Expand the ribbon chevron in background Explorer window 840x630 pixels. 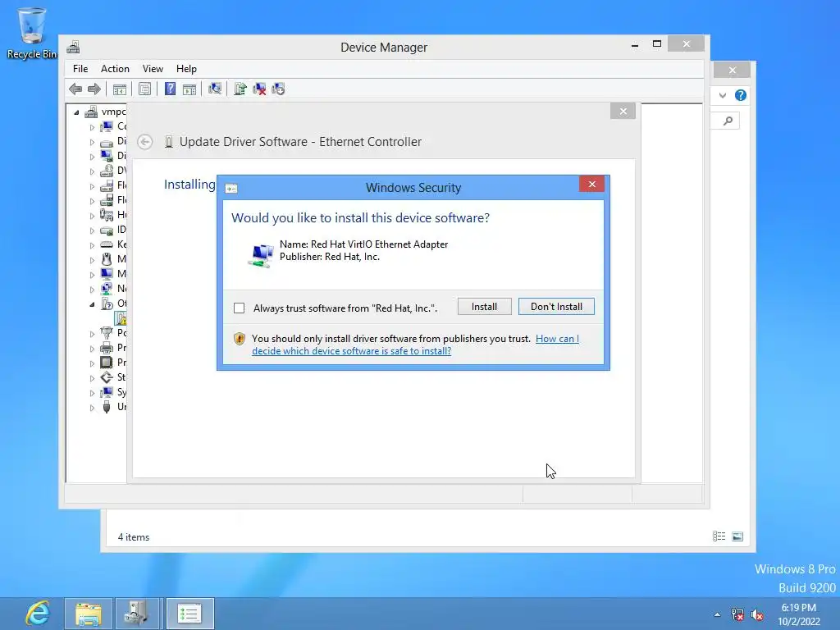[723, 95]
